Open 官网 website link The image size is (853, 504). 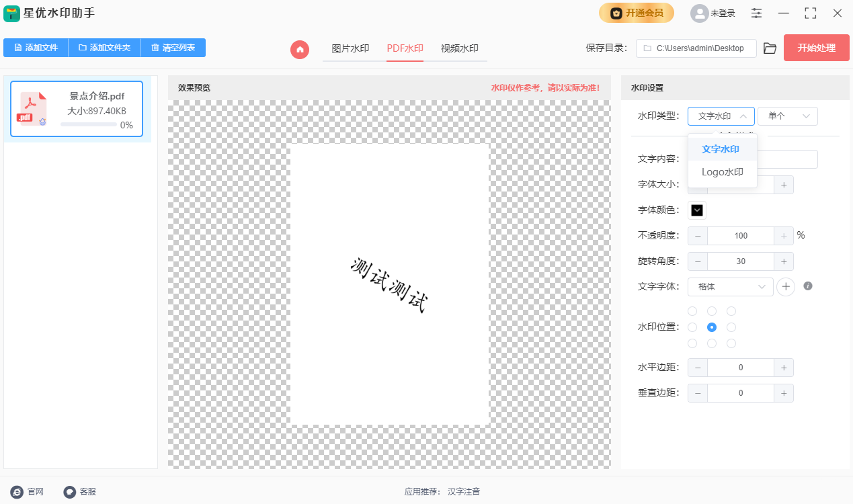tap(27, 492)
